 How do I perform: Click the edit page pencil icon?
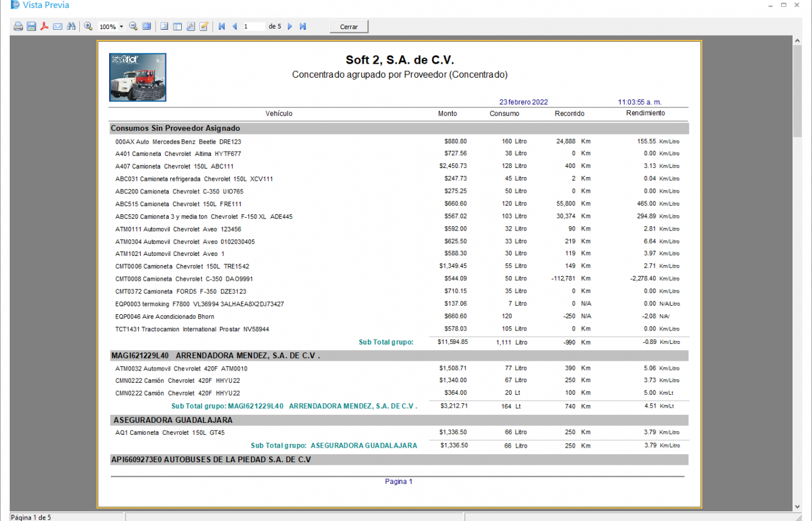[x=204, y=27]
